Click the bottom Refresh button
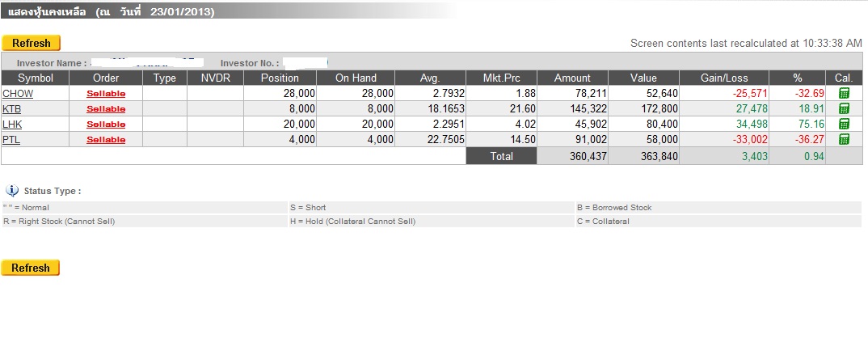 (x=32, y=268)
